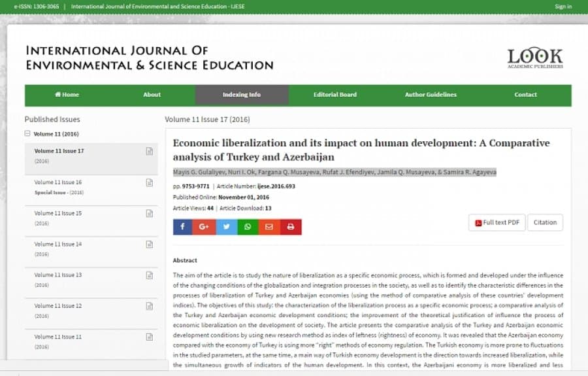Screen dimensions: 588x376
Task: Click the journal title header
Action: [150, 58]
